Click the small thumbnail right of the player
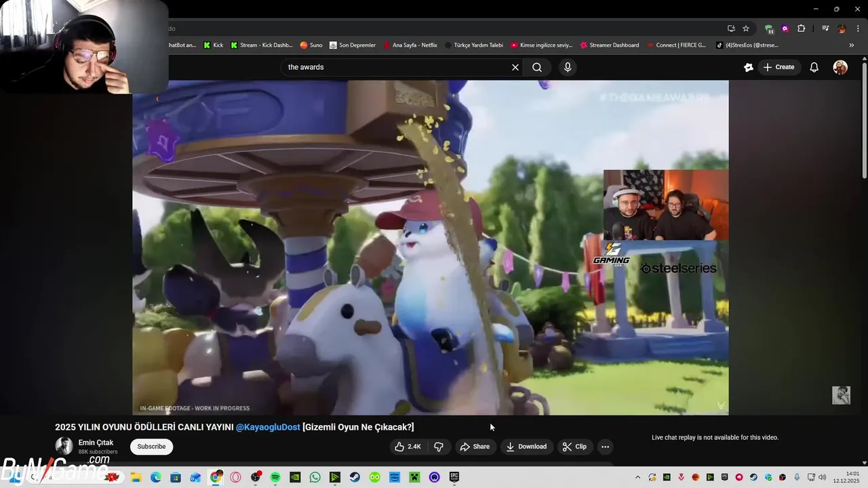 point(841,395)
